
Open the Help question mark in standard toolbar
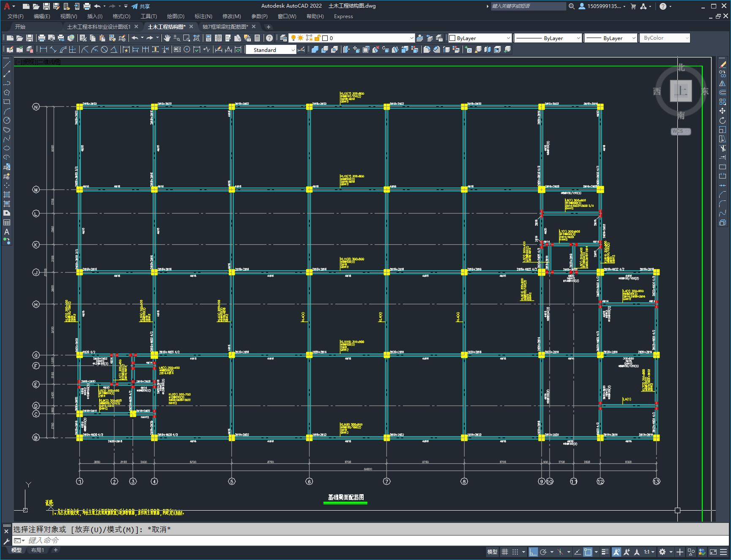point(269,38)
